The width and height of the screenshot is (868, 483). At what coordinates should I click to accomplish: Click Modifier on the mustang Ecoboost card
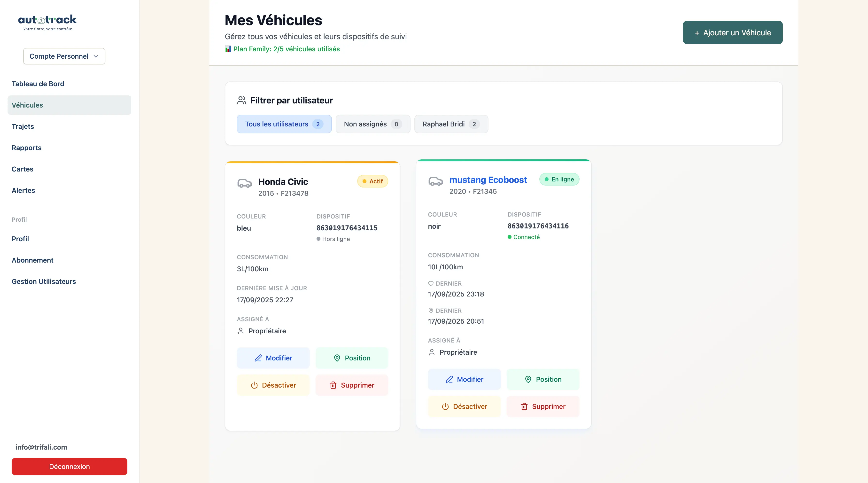tap(464, 380)
